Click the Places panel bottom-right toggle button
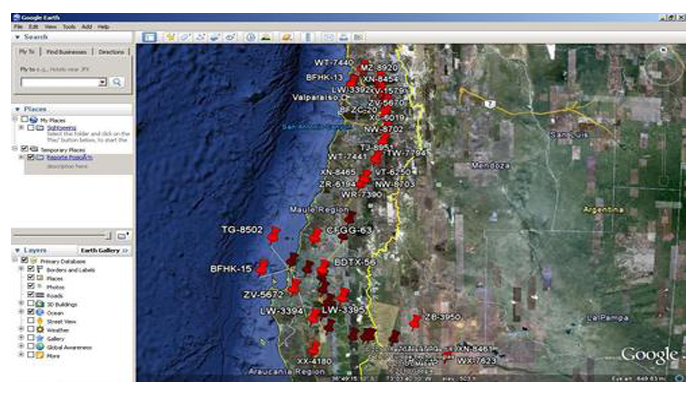The height and width of the screenshot is (400, 700). pyautogui.click(x=122, y=235)
